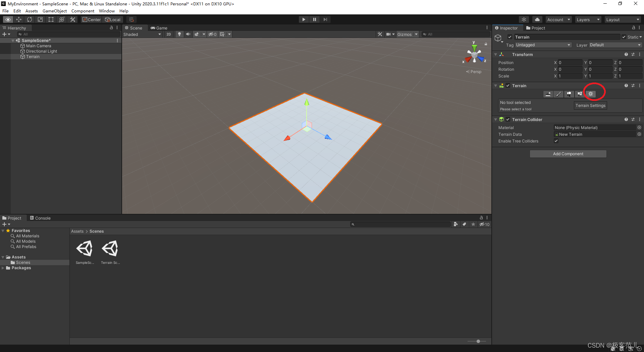Click the Step frame button
Image resolution: width=644 pixels, height=352 pixels.
coord(325,19)
